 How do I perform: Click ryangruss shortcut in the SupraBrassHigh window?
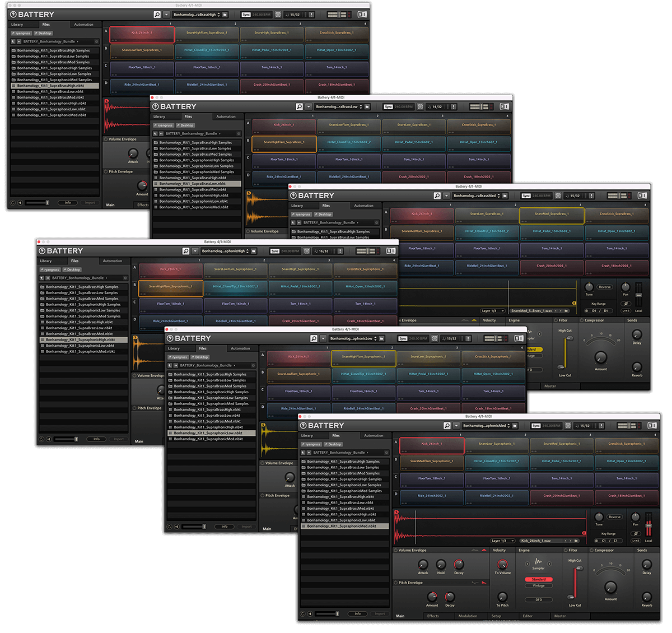[x=21, y=33]
